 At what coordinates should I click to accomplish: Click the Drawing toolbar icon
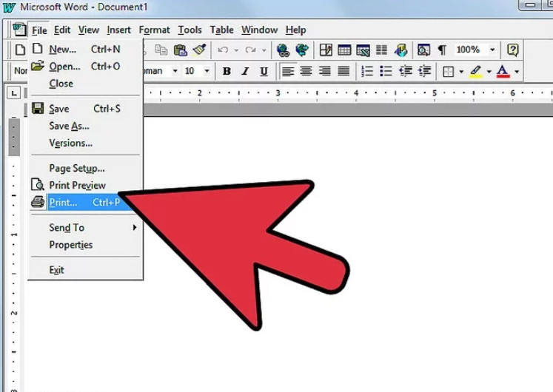pyautogui.click(x=400, y=50)
